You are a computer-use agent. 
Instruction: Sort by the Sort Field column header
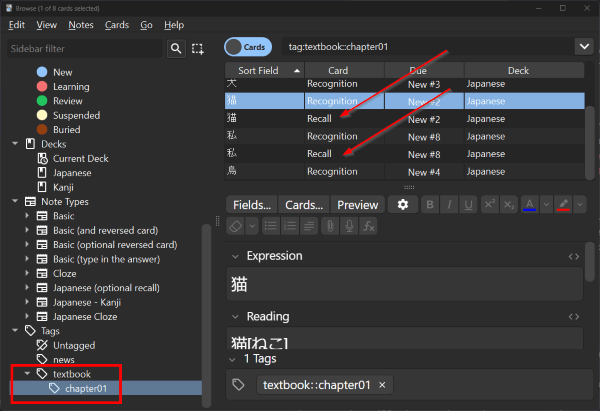point(264,70)
